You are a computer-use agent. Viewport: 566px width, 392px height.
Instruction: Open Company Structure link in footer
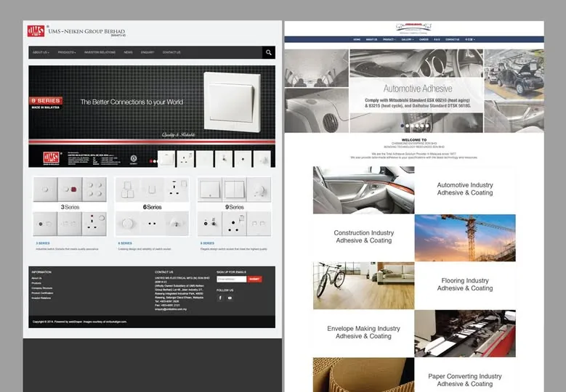tap(42, 288)
